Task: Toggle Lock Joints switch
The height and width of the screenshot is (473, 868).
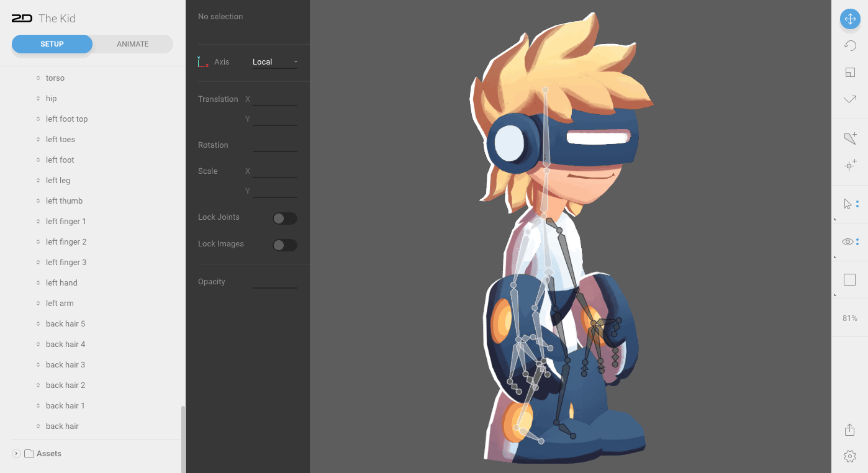Action: pos(285,218)
